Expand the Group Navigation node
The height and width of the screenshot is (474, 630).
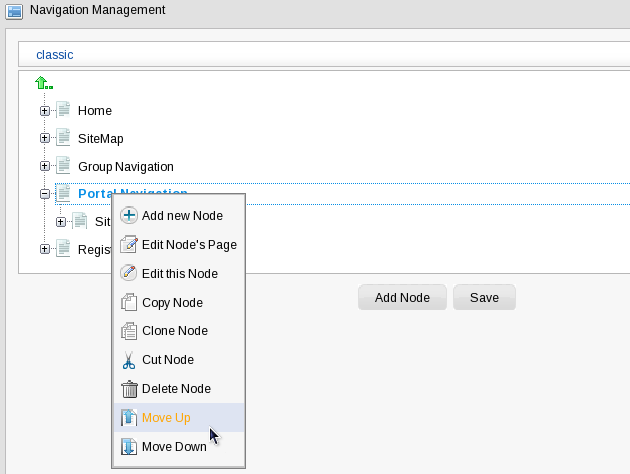pos(45,166)
